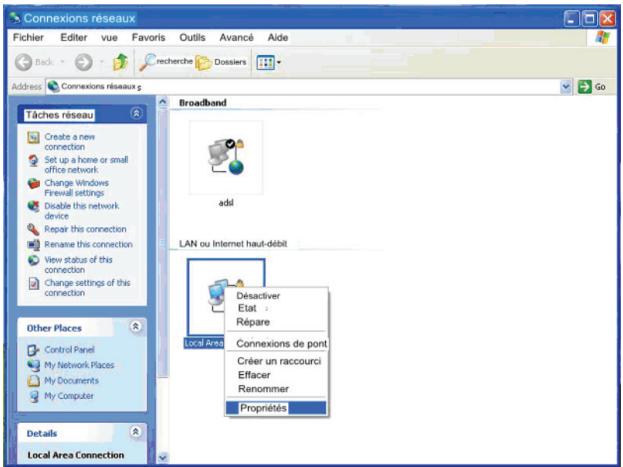Click Disable this network device link
The image size is (623, 467).
pyautogui.click(x=81, y=211)
